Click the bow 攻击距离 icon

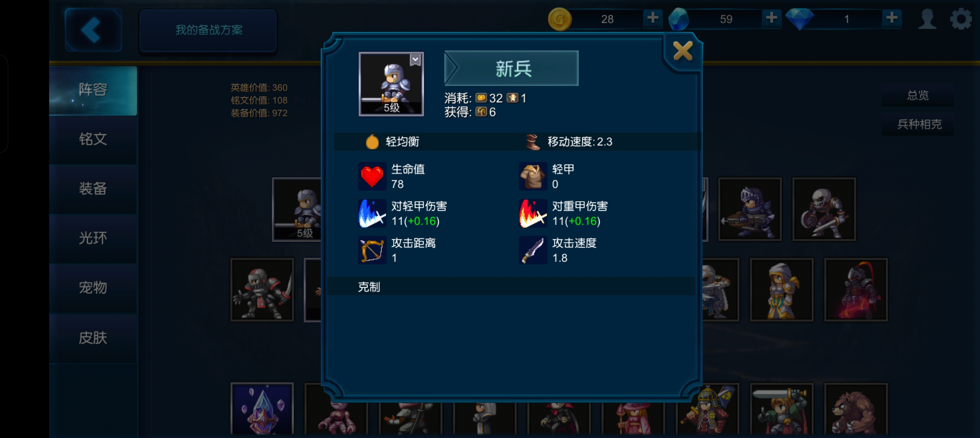coord(372,250)
